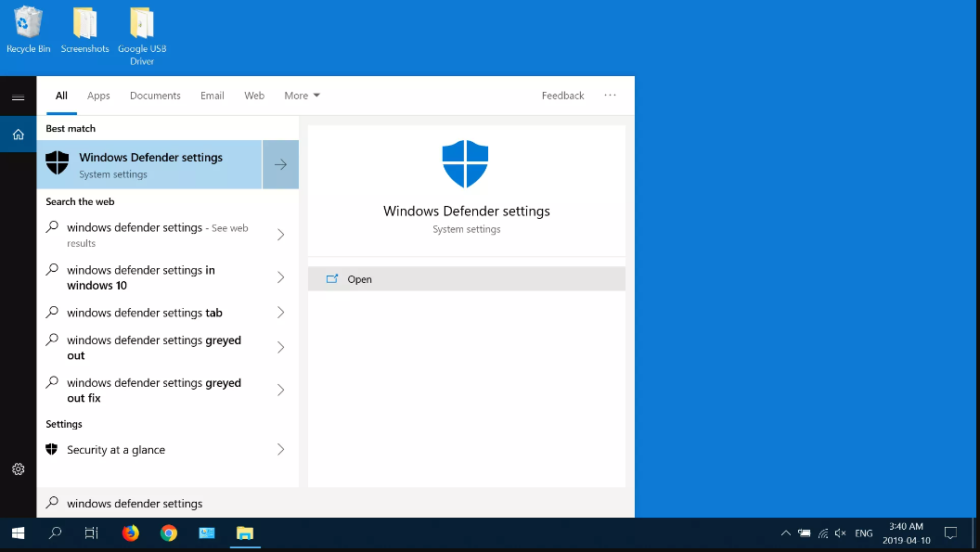Switch to the Email tab
The width and height of the screenshot is (980, 552).
pyautogui.click(x=212, y=96)
